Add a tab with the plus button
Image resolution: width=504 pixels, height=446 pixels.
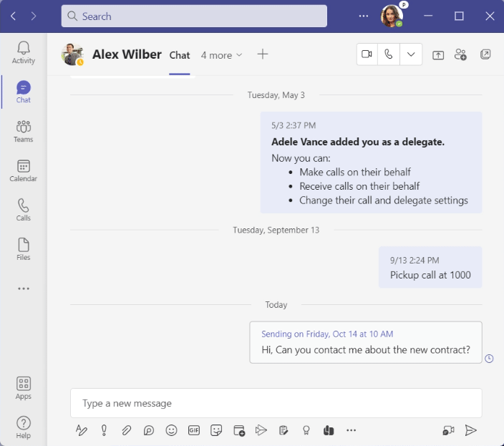(263, 54)
